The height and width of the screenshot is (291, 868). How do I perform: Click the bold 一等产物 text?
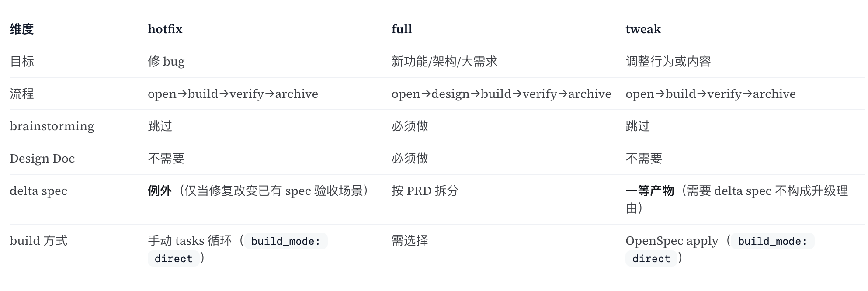pyautogui.click(x=649, y=191)
